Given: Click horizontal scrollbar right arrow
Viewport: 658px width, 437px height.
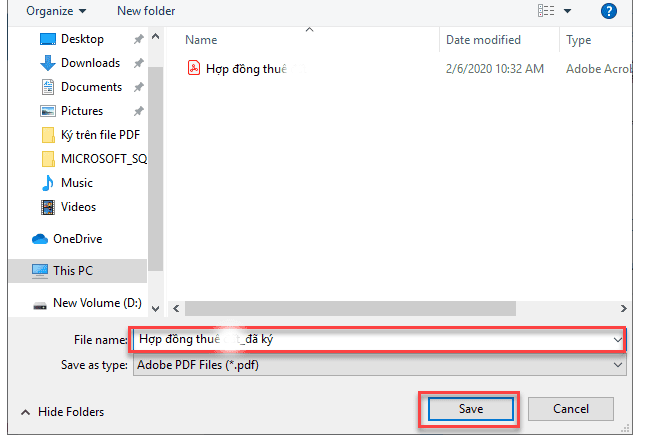Looking at the screenshot, I should pyautogui.click(x=624, y=309).
